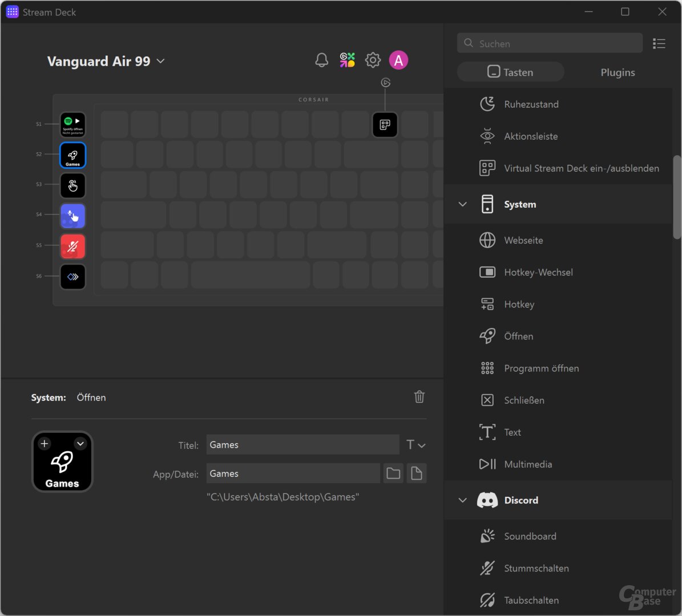Open settings via the gear icon

tap(373, 60)
